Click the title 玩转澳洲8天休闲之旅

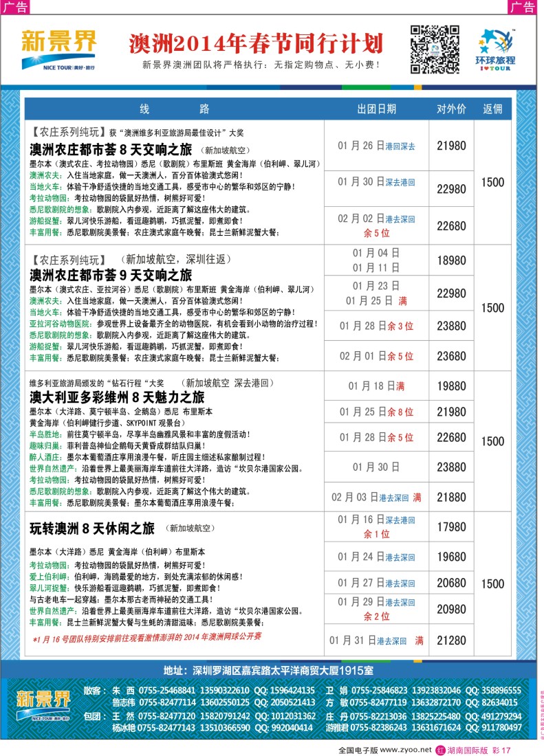92,529
